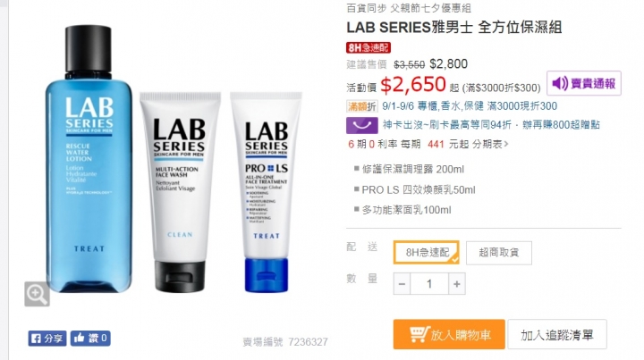
Task: Select 8H急速配 delivery option
Action: (x=427, y=253)
